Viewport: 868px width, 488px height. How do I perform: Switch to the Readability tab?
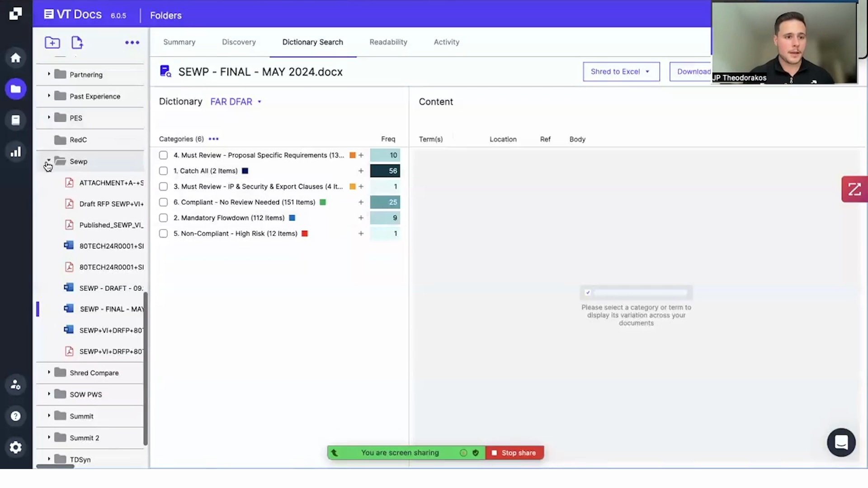pyautogui.click(x=388, y=42)
